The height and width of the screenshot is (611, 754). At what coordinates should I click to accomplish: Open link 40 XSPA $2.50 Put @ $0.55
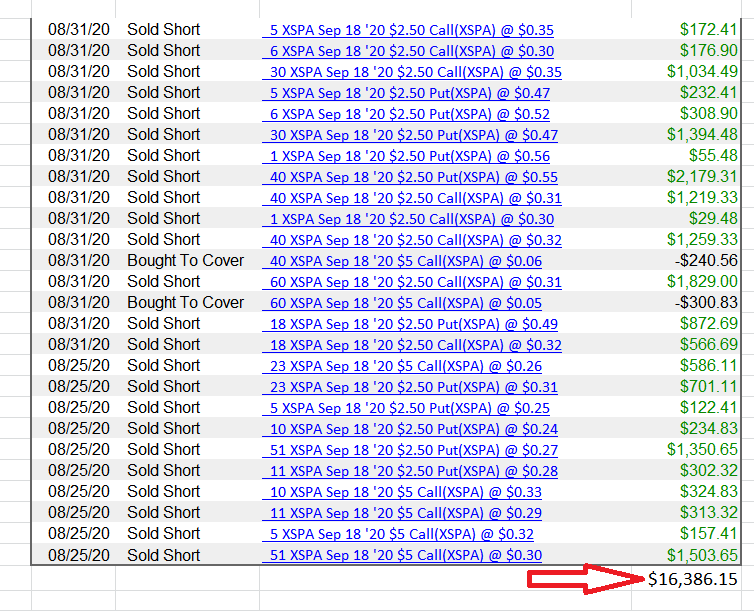pos(410,177)
